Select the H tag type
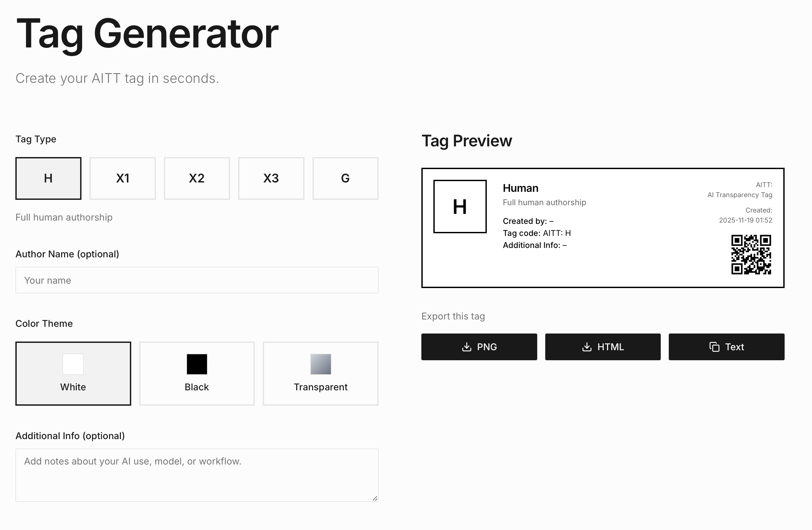The height and width of the screenshot is (530, 812). [48, 178]
